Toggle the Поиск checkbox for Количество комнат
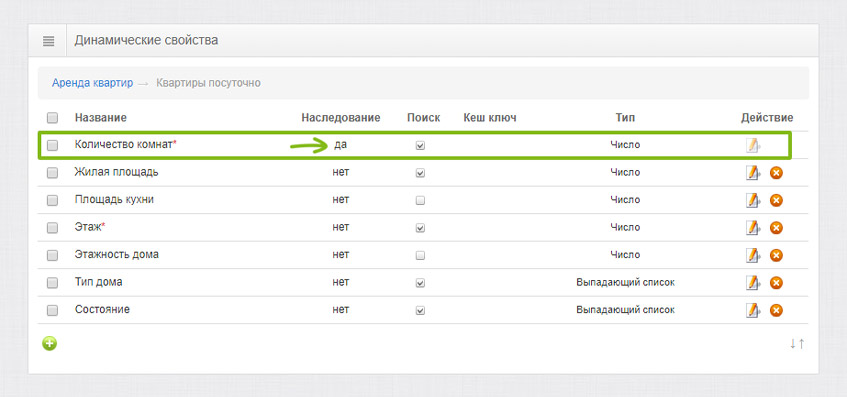 pos(420,145)
